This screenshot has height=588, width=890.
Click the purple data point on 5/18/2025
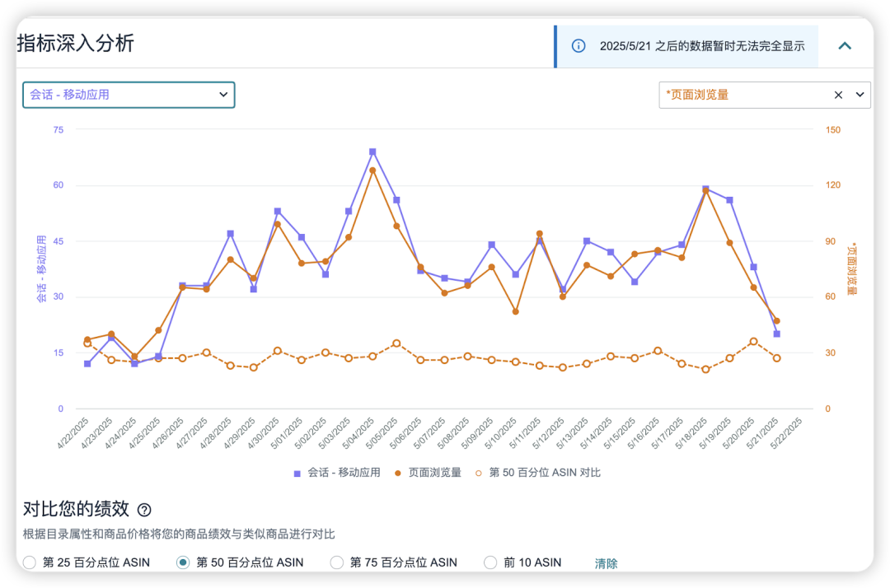(x=705, y=189)
